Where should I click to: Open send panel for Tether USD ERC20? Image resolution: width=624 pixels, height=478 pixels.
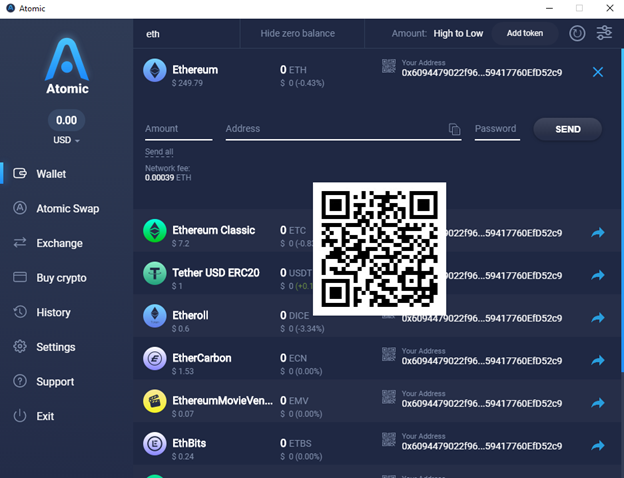[x=598, y=275]
